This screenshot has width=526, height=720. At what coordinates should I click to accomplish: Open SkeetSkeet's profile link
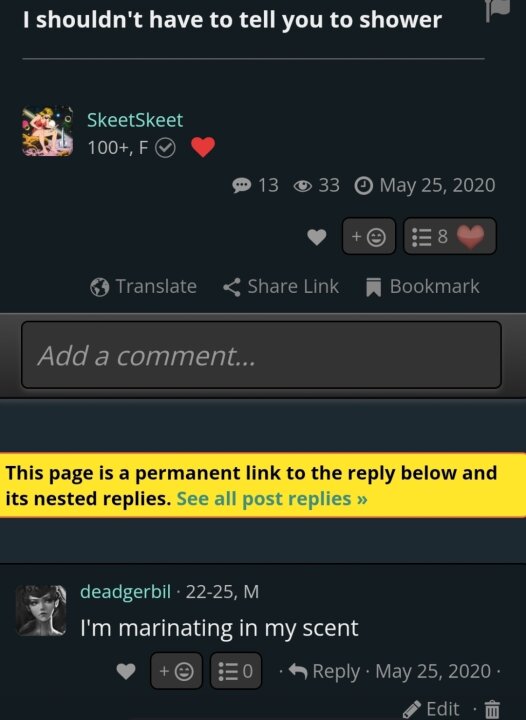tap(135, 120)
